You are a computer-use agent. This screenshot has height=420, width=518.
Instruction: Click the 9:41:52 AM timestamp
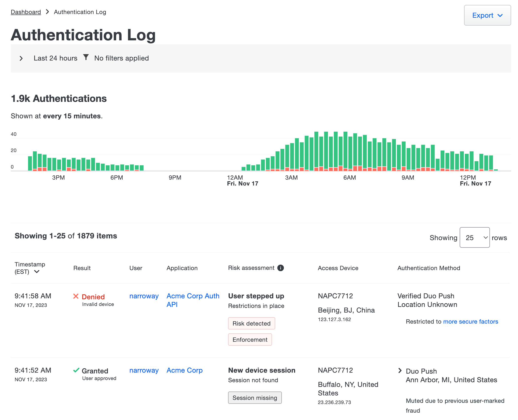(x=33, y=370)
